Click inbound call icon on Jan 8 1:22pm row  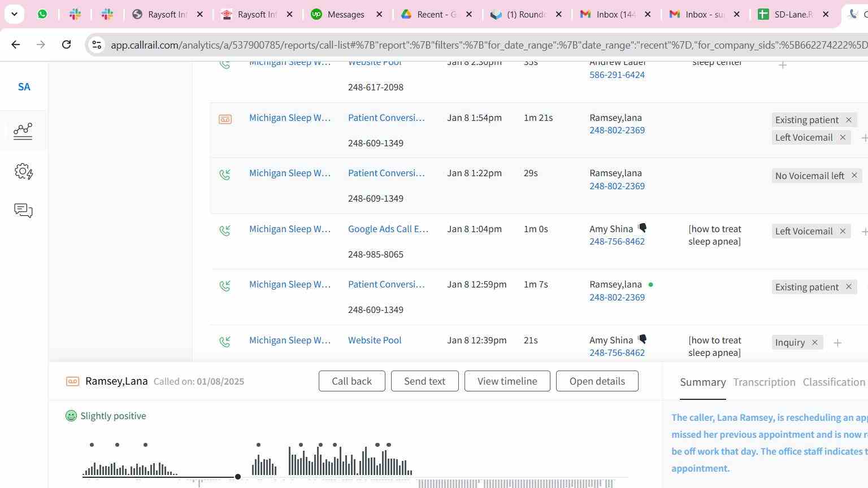click(x=225, y=175)
